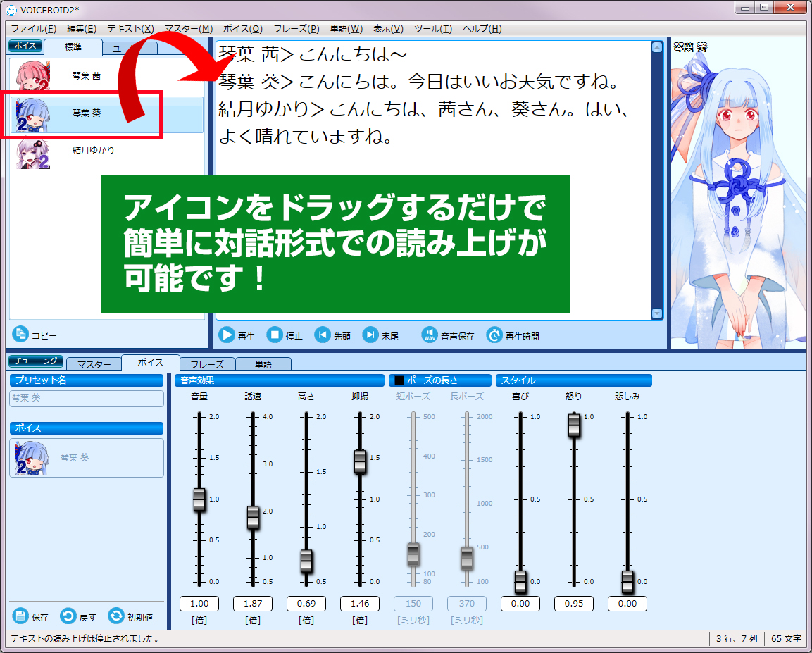
Task: Switch to tuning 単語 tab
Action: (x=263, y=364)
